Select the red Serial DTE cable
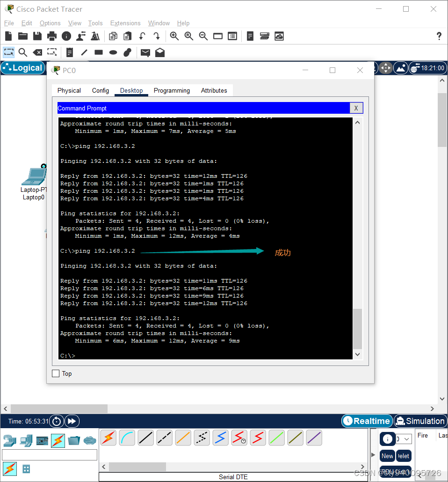The width and height of the screenshot is (448, 482). [x=258, y=438]
